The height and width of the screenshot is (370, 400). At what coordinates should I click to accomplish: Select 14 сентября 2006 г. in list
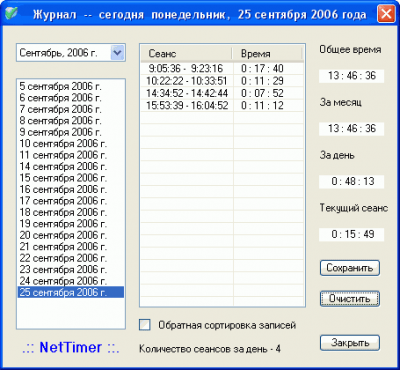[71, 167]
